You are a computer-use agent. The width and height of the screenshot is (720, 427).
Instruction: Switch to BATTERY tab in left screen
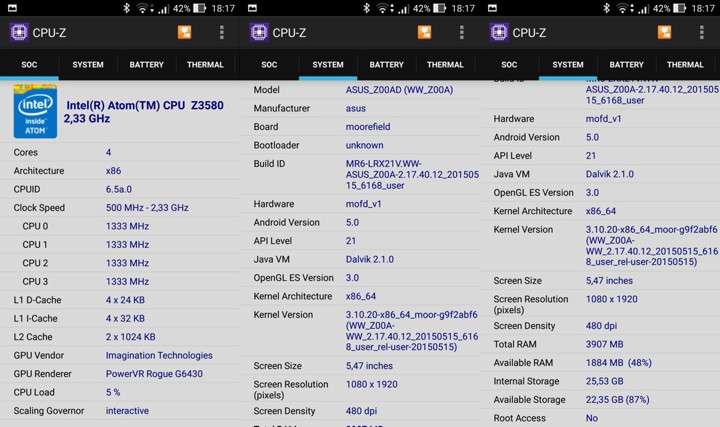tap(146, 65)
